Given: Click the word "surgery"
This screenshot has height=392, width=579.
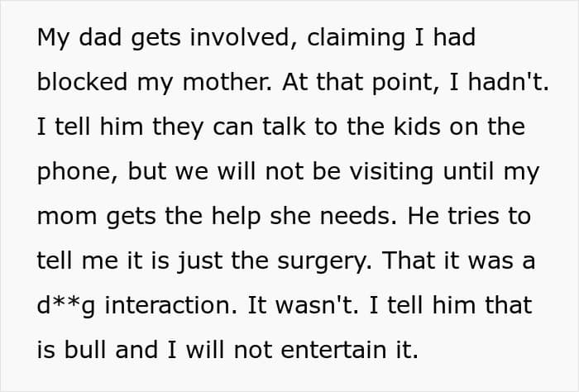Looking at the screenshot, I should tap(324, 261).
